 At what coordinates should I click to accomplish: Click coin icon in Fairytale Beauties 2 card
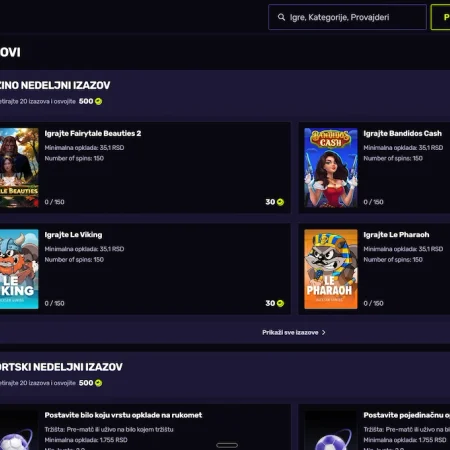(280, 202)
